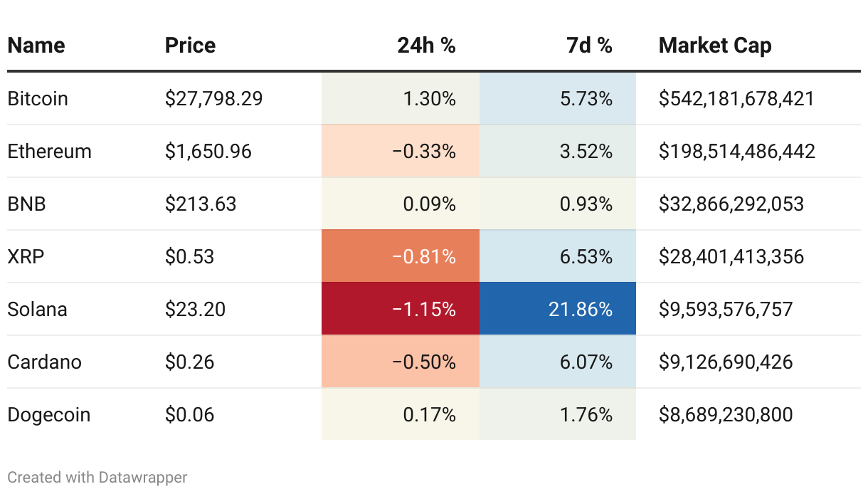Click Bitcoin's $27,798.29 price
This screenshot has height=494, width=868.
(x=213, y=98)
